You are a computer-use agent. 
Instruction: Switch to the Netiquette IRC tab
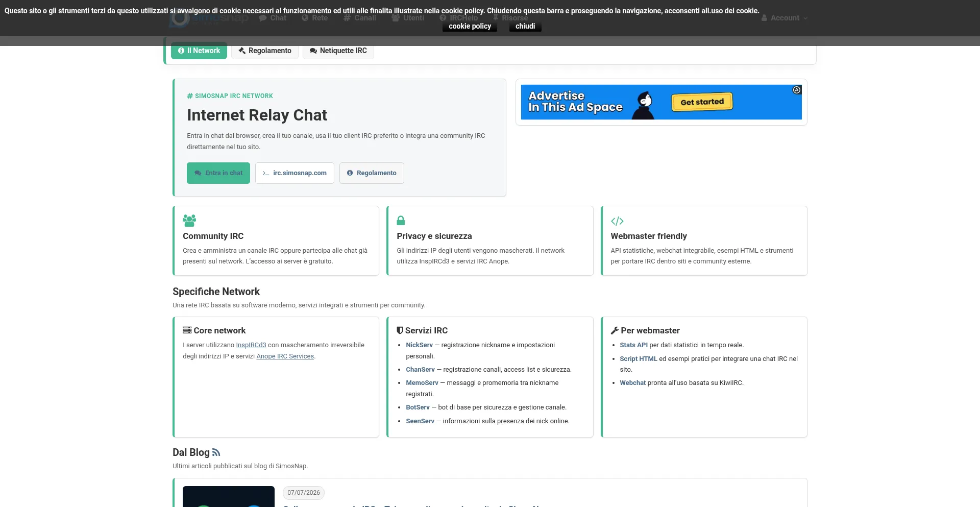[338, 51]
